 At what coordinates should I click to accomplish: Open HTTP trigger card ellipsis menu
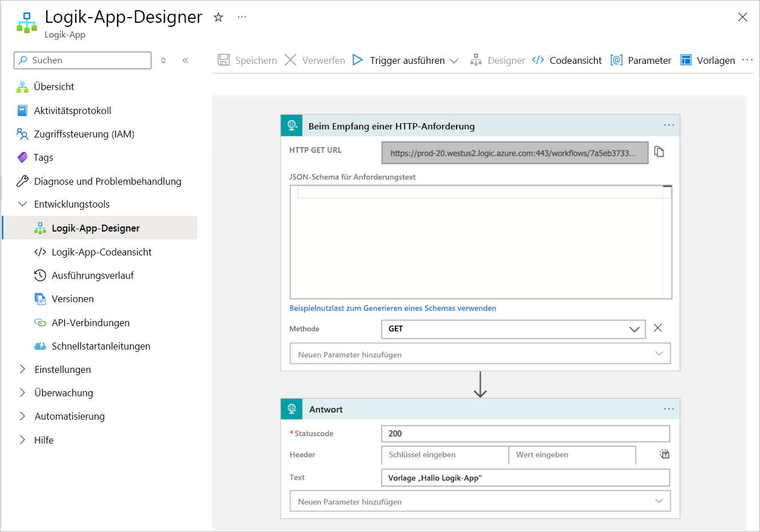(669, 125)
